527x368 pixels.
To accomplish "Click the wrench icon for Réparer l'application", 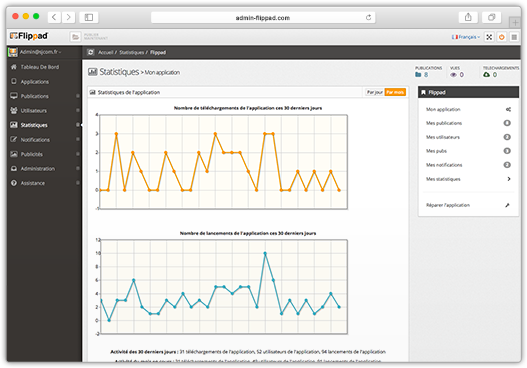I will pos(507,205).
